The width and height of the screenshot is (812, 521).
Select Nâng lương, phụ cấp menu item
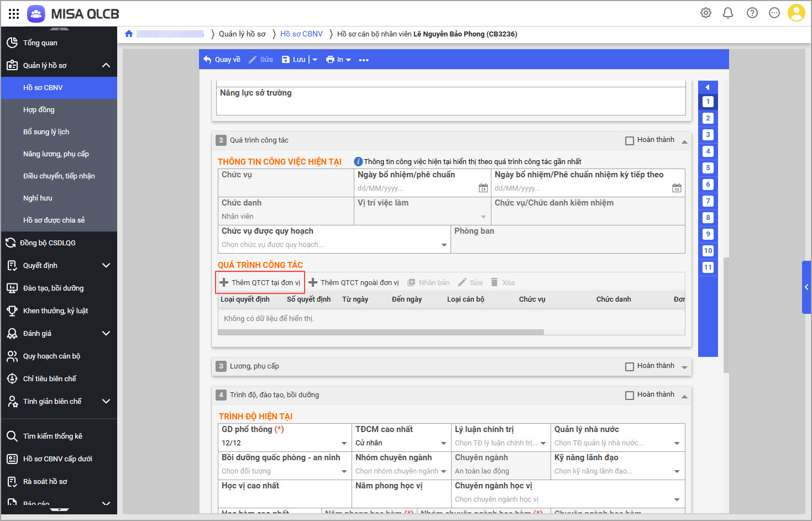coord(56,154)
